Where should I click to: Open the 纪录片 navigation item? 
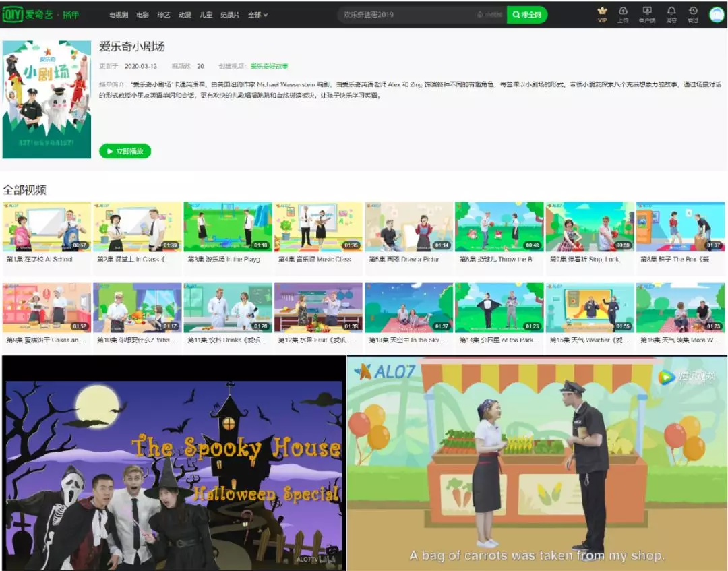point(229,15)
